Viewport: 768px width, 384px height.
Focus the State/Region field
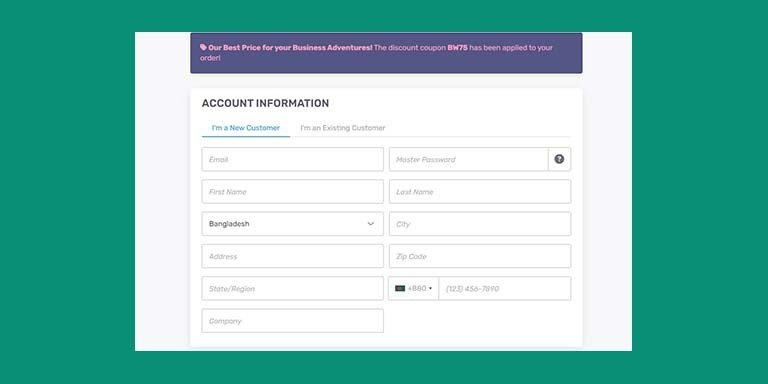[292, 288]
